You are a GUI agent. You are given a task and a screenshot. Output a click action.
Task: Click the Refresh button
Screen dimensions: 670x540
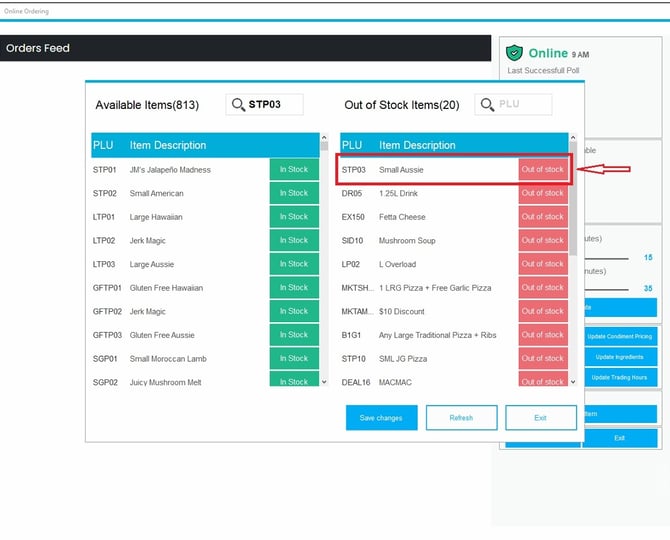coord(461,418)
